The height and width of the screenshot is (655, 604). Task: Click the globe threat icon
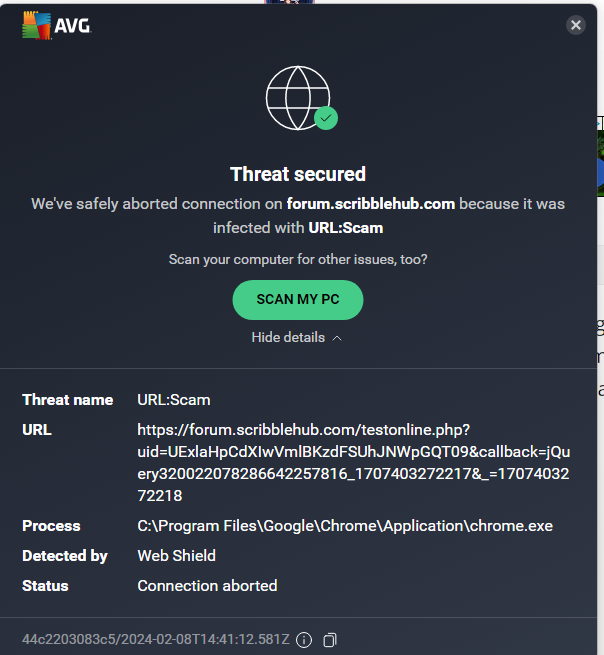pos(297,97)
